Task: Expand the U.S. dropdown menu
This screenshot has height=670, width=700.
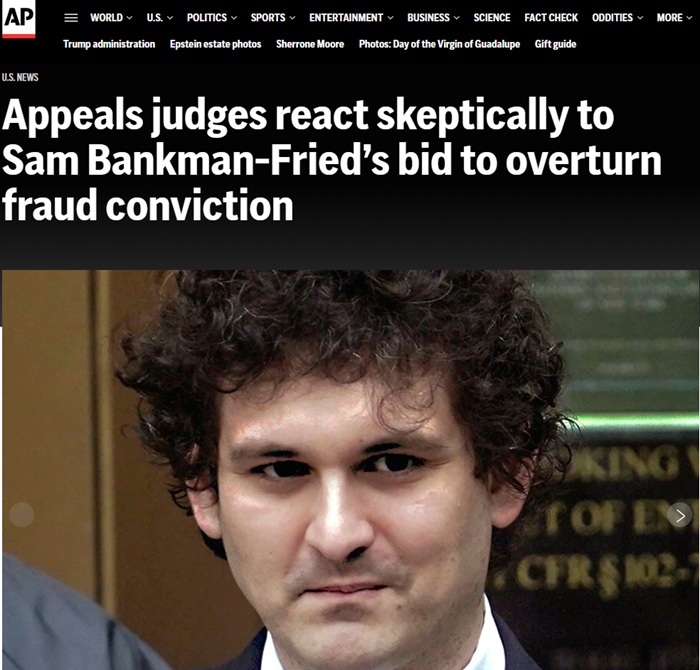Action: click(159, 17)
